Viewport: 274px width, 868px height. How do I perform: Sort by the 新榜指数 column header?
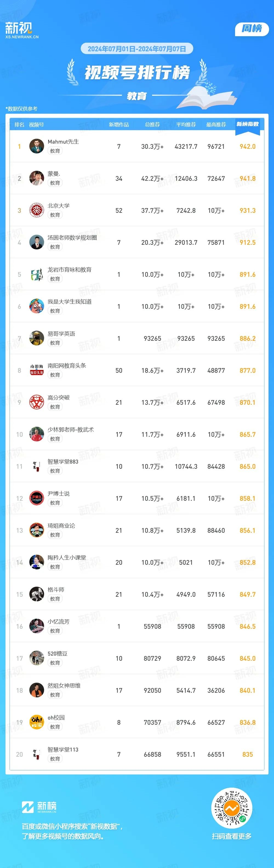pyautogui.click(x=248, y=124)
